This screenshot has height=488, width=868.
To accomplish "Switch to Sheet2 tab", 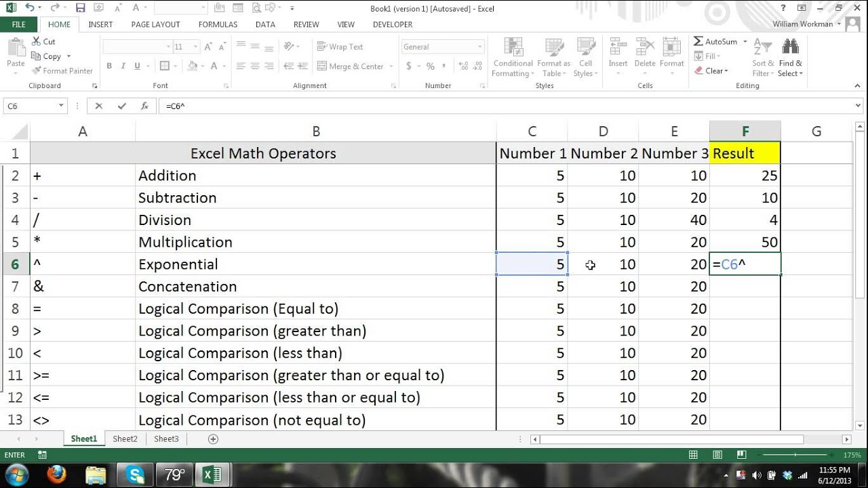I will tap(125, 439).
